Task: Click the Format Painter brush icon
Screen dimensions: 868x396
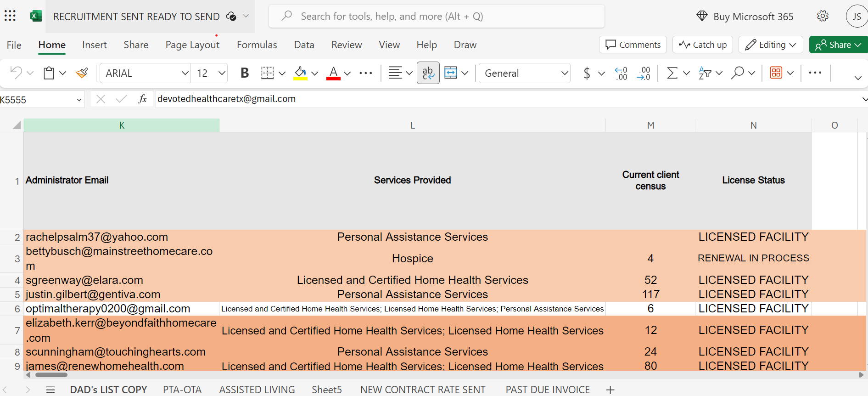Action: tap(82, 73)
